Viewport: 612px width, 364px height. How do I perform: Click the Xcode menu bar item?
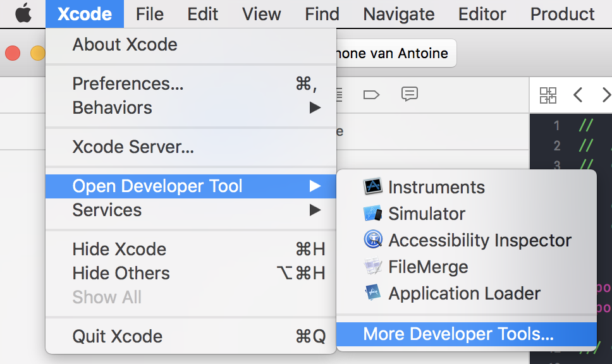point(85,14)
